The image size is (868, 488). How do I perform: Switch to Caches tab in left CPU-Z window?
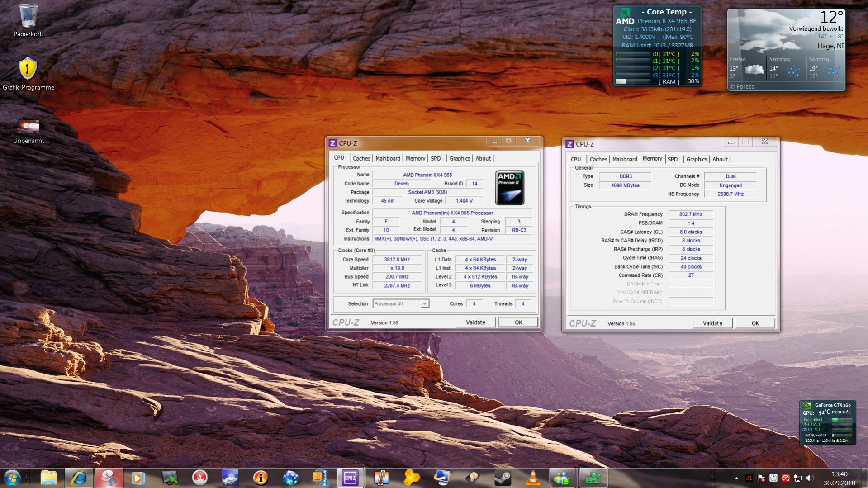(x=361, y=158)
